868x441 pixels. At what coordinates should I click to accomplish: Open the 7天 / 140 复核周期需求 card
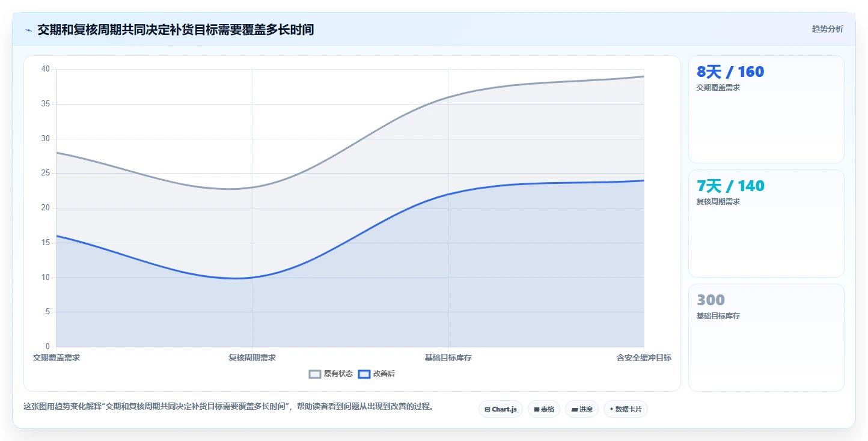pyautogui.click(x=766, y=224)
